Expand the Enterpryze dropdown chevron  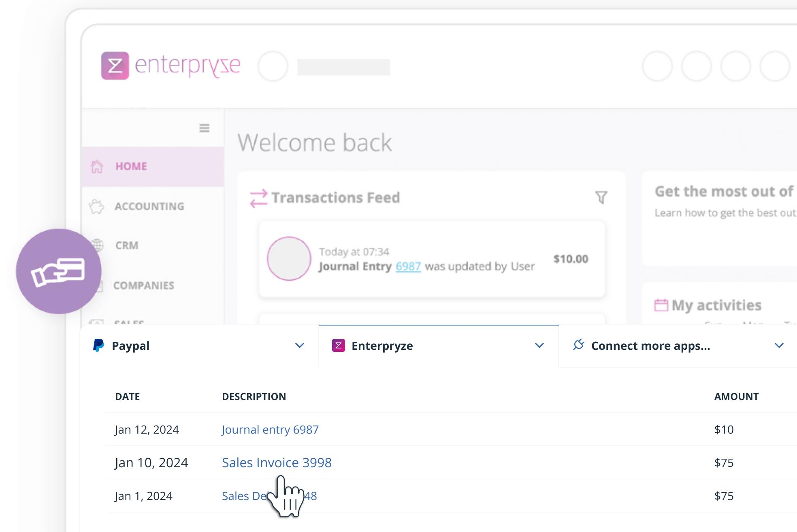tap(539, 345)
